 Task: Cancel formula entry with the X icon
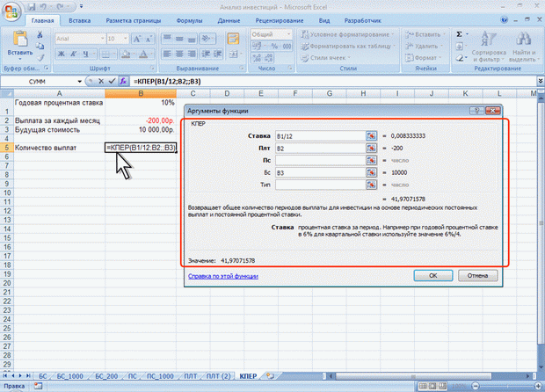pos(102,81)
